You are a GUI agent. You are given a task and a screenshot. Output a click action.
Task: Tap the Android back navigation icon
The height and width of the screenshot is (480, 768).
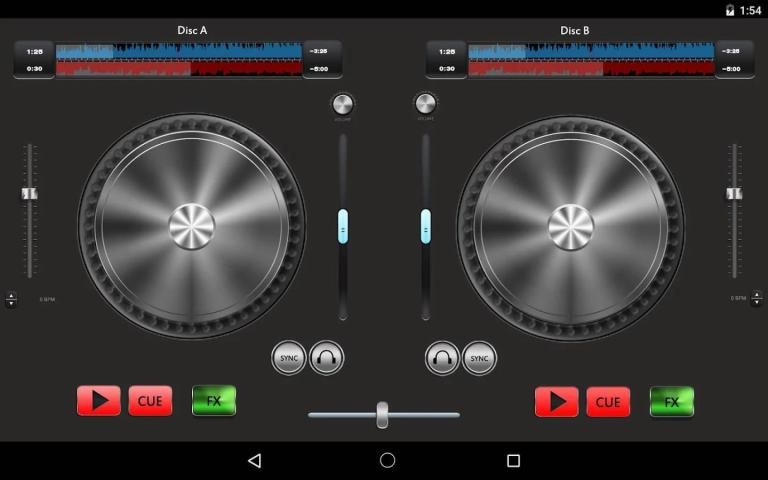[254, 460]
